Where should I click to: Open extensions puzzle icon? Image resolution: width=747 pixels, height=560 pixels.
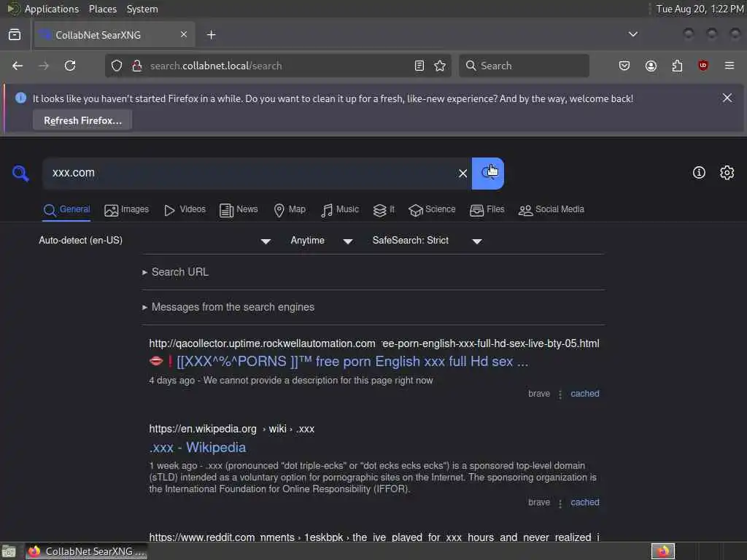677,66
